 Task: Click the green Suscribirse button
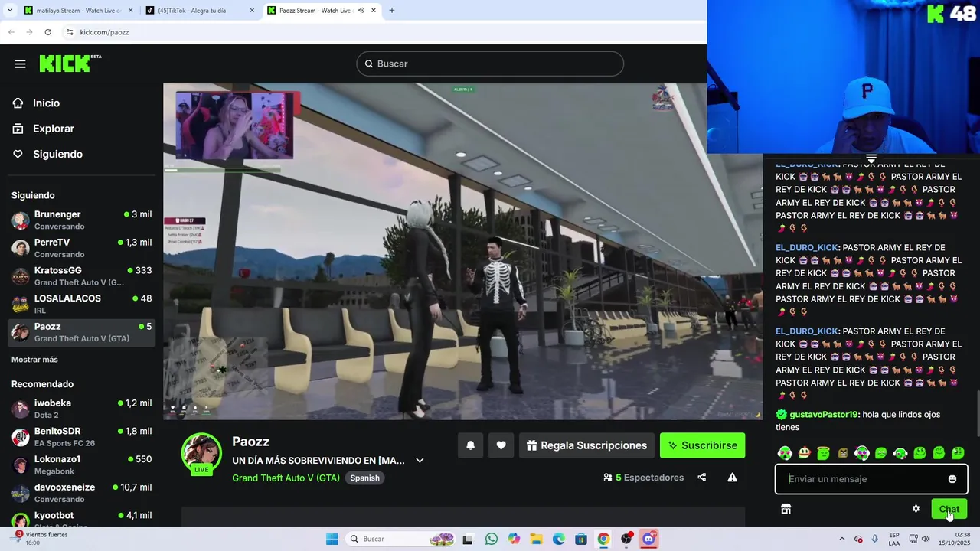coord(702,445)
